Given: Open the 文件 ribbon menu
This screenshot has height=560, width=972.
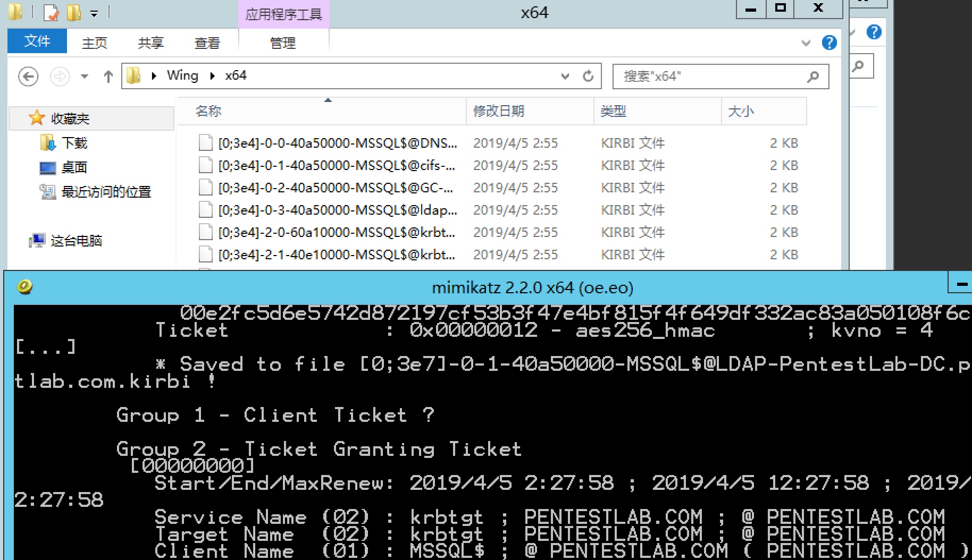Looking at the screenshot, I should click(x=37, y=41).
